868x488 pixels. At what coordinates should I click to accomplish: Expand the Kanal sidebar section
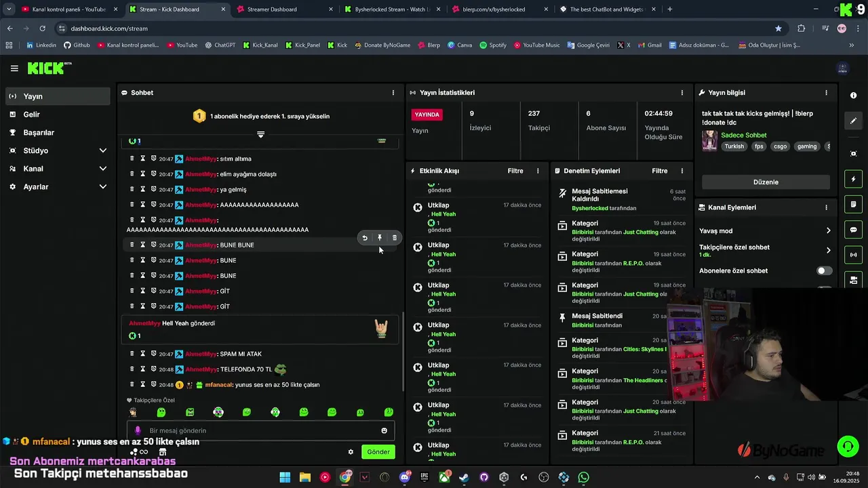[103, 169]
